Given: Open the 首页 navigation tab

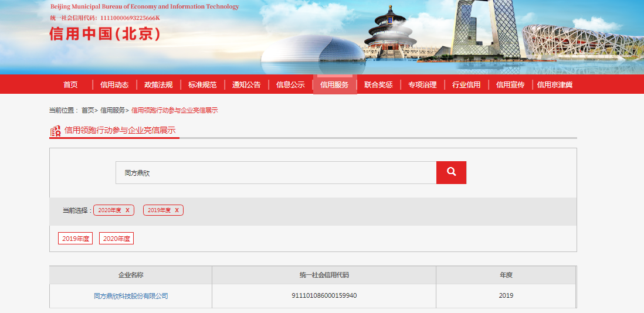Looking at the screenshot, I should 70,84.
